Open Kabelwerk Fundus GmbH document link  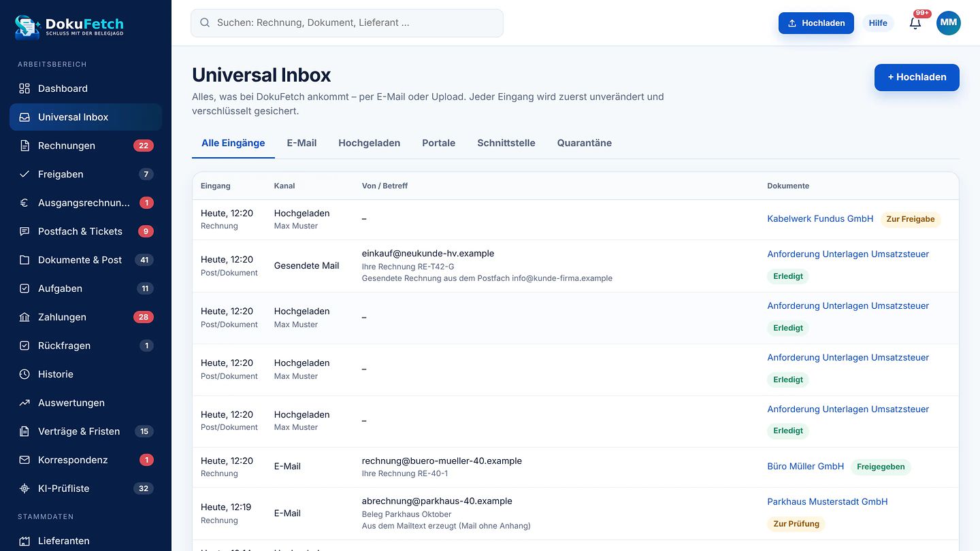point(820,218)
